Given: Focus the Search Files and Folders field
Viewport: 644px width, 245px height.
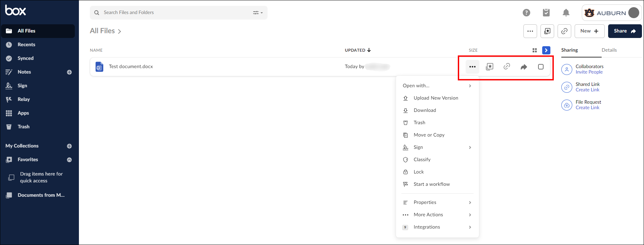Looking at the screenshot, I should pyautogui.click(x=174, y=13).
